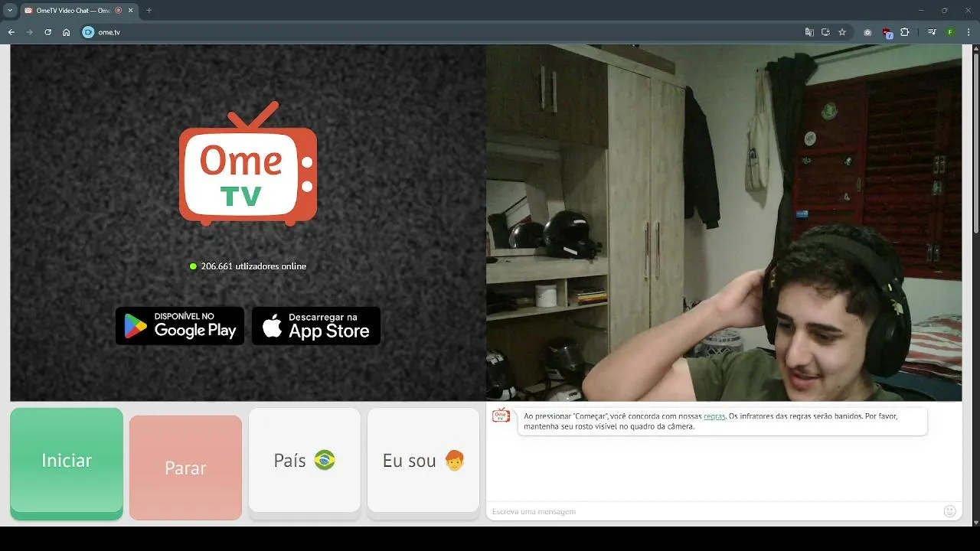This screenshot has width=980, height=551.
Task: Open the Chrome three-dot menu
Action: [x=969, y=32]
